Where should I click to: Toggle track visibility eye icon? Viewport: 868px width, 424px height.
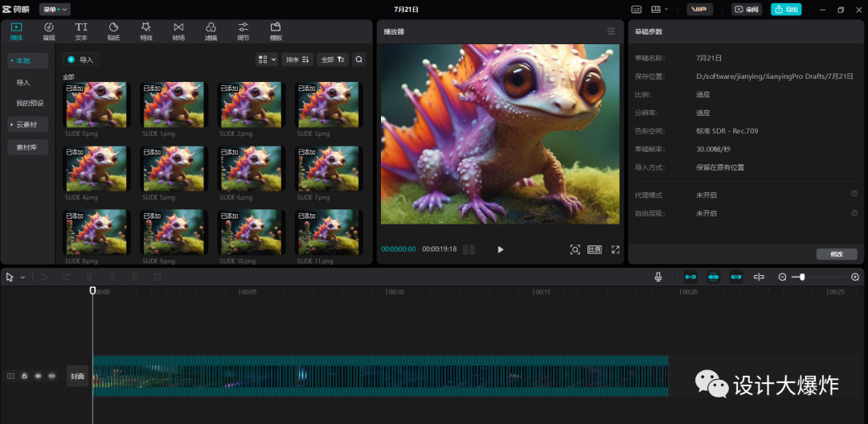click(38, 376)
